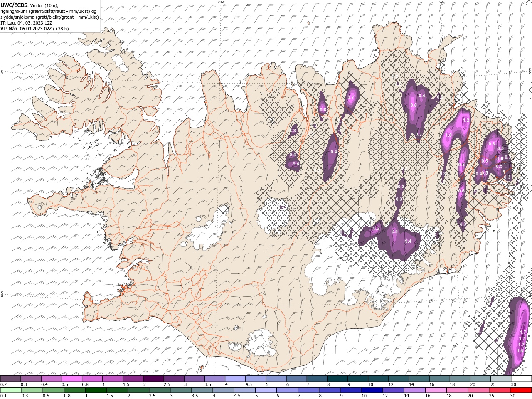Pick the darkest green 1–1.5 rain legend swatch
The width and height of the screenshot is (532, 399).
pyautogui.click(x=96, y=390)
